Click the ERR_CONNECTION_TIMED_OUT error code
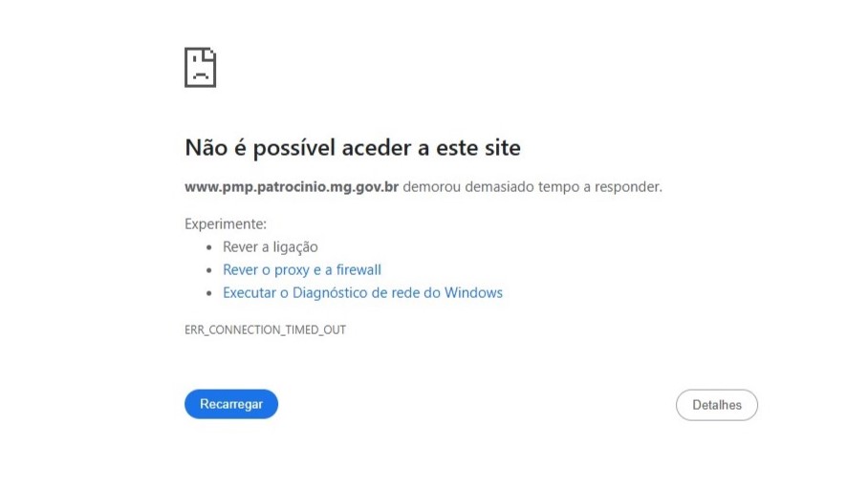 click(x=265, y=329)
